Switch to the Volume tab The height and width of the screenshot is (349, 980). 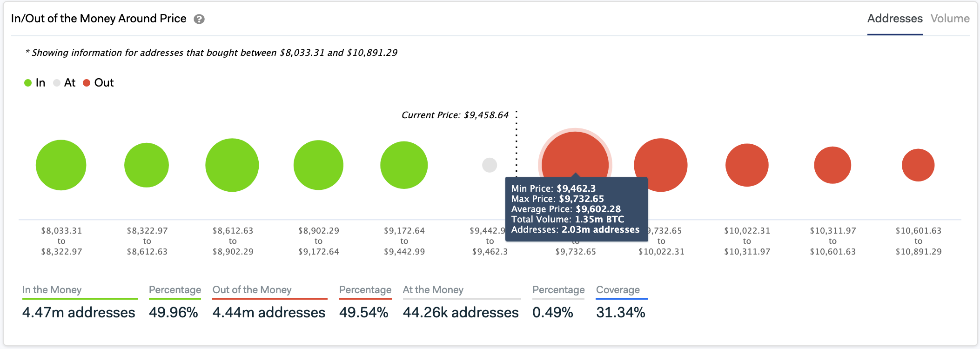click(950, 19)
